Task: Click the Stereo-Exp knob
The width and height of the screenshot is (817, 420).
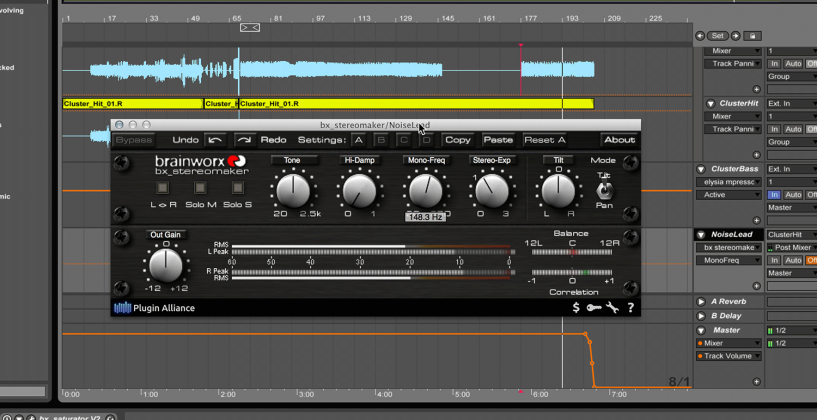Action: (x=492, y=191)
